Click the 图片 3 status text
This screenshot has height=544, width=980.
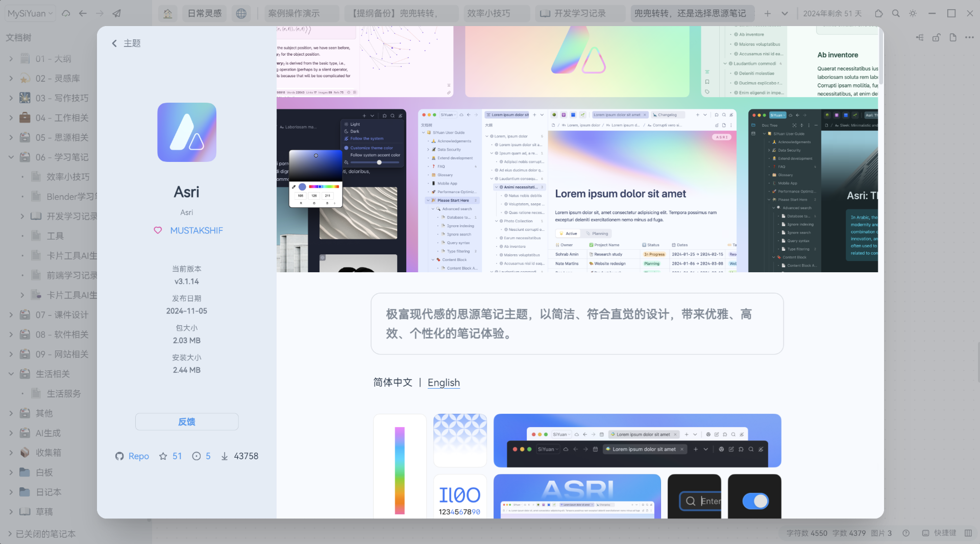coord(881,533)
